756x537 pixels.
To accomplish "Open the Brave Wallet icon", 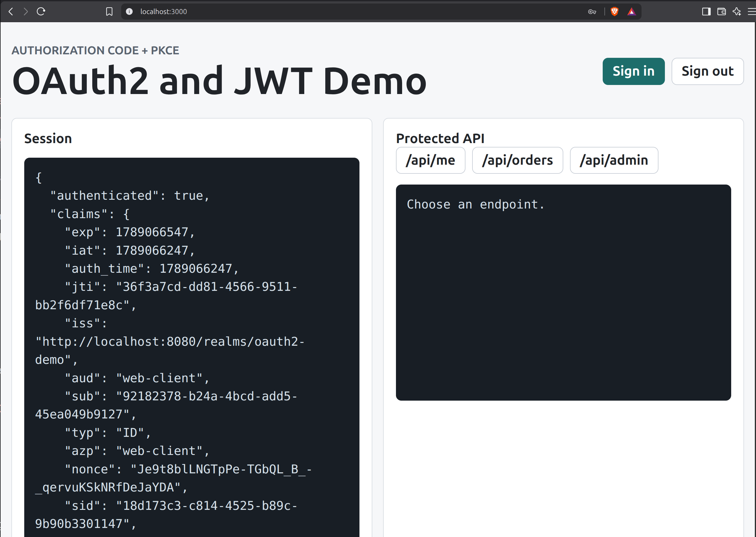I will pyautogui.click(x=722, y=12).
